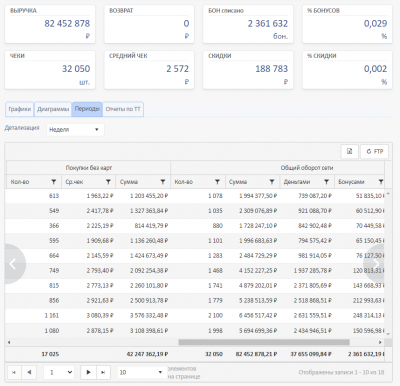Go to the first page of records
Image resolution: width=400 pixels, height=386 pixels.
[14, 372]
